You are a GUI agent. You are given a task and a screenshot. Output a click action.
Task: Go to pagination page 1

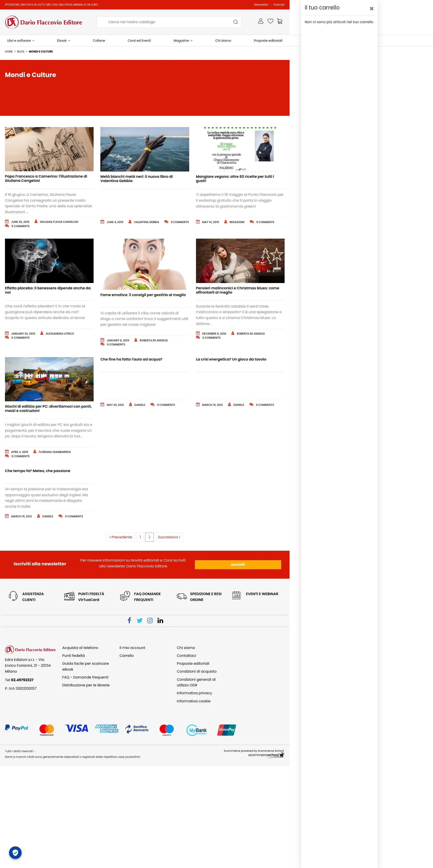pyautogui.click(x=140, y=537)
